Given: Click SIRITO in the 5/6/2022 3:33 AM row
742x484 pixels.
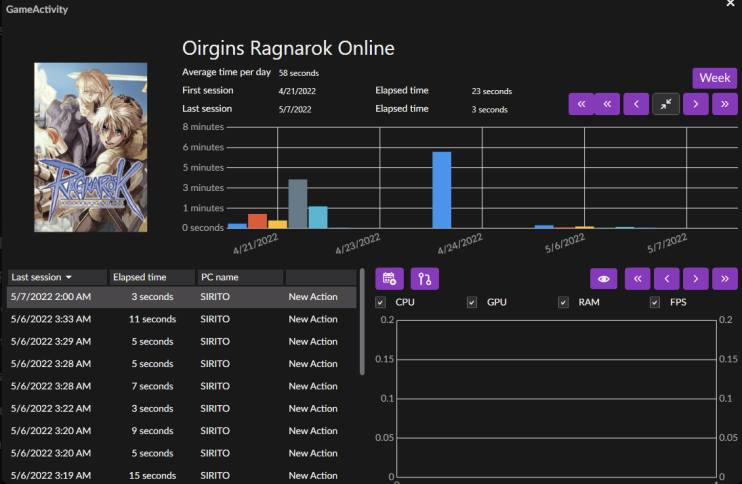Looking at the screenshot, I should 215,319.
